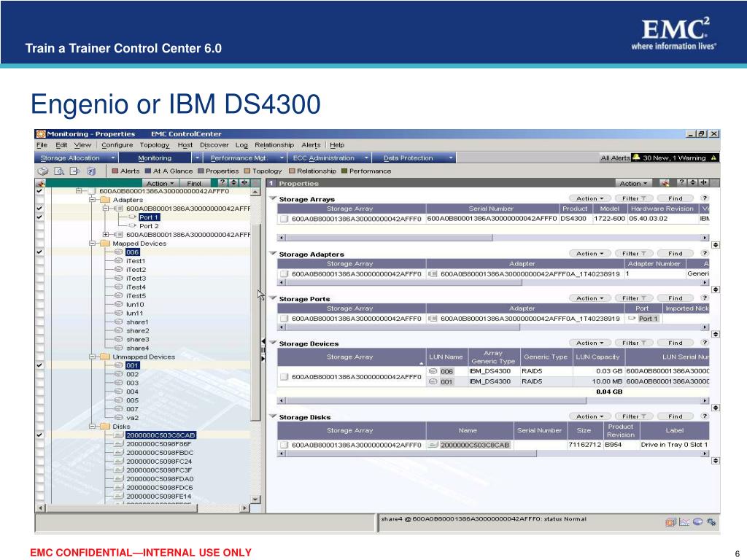Click Storage Disks help question mark
747x560 pixels.
pyautogui.click(x=705, y=416)
